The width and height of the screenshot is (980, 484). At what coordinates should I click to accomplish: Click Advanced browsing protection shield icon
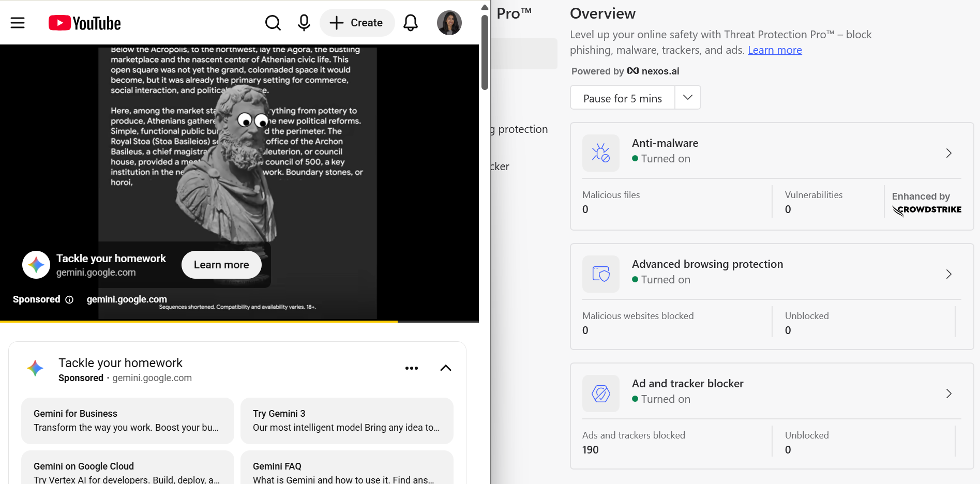tap(601, 274)
